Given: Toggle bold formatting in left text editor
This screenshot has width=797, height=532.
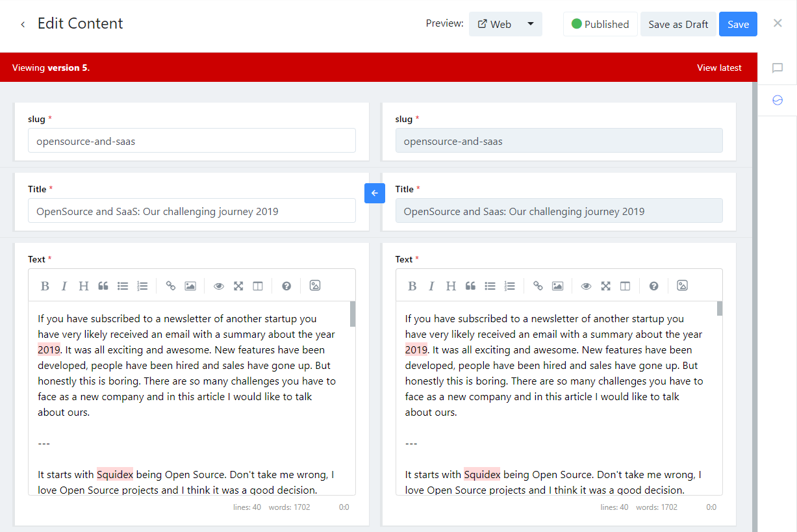Looking at the screenshot, I should [x=45, y=286].
